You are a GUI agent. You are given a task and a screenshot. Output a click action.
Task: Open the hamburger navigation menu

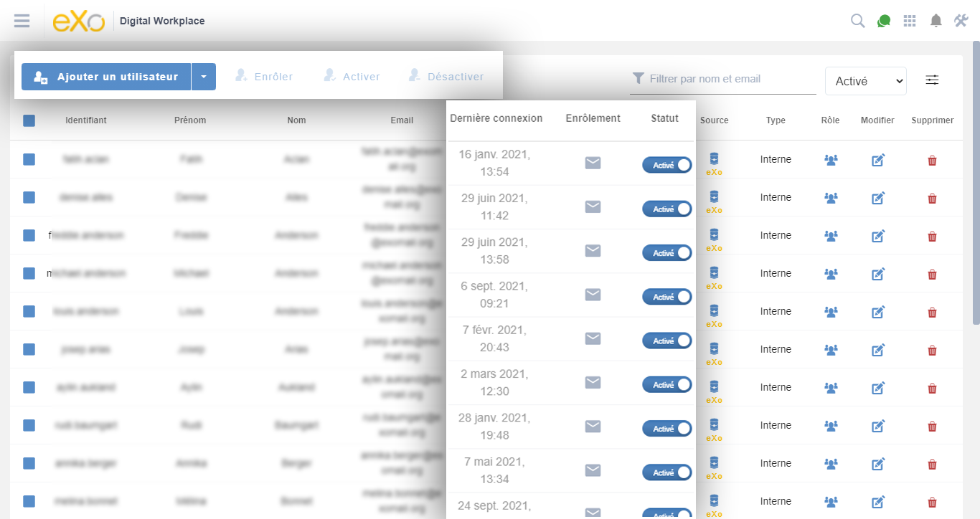tap(22, 21)
